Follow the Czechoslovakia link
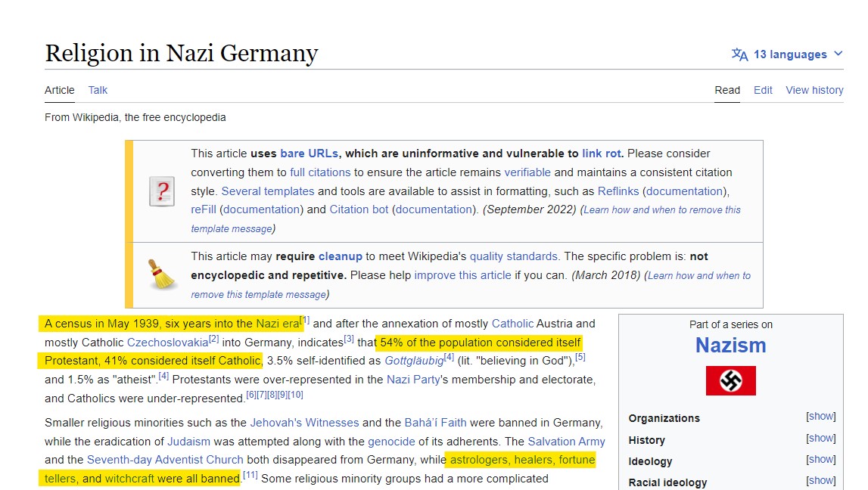 pyautogui.click(x=167, y=343)
